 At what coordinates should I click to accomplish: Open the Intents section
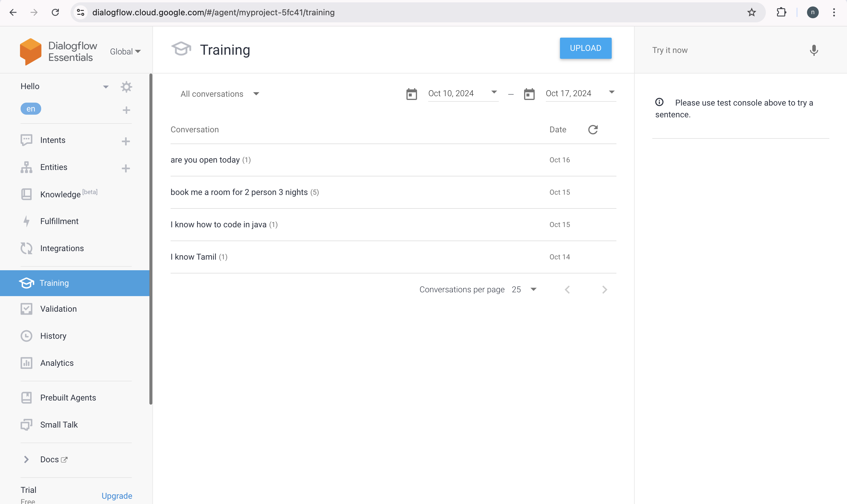[53, 140]
